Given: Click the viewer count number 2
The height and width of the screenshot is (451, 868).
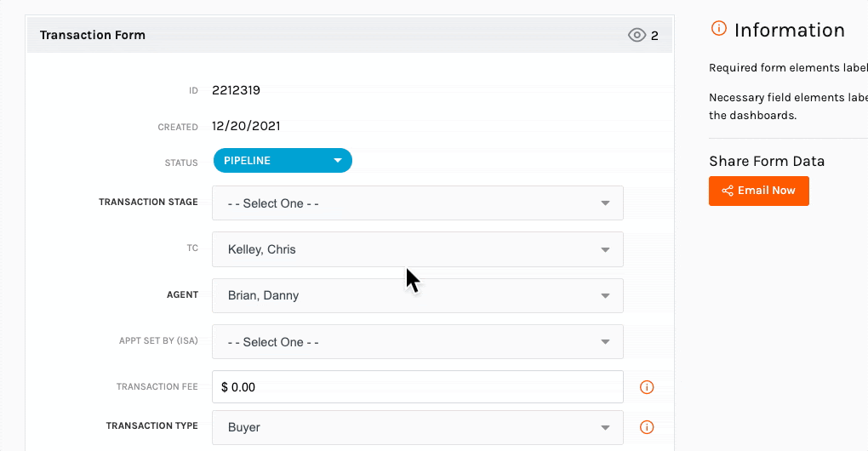Looking at the screenshot, I should [x=654, y=36].
